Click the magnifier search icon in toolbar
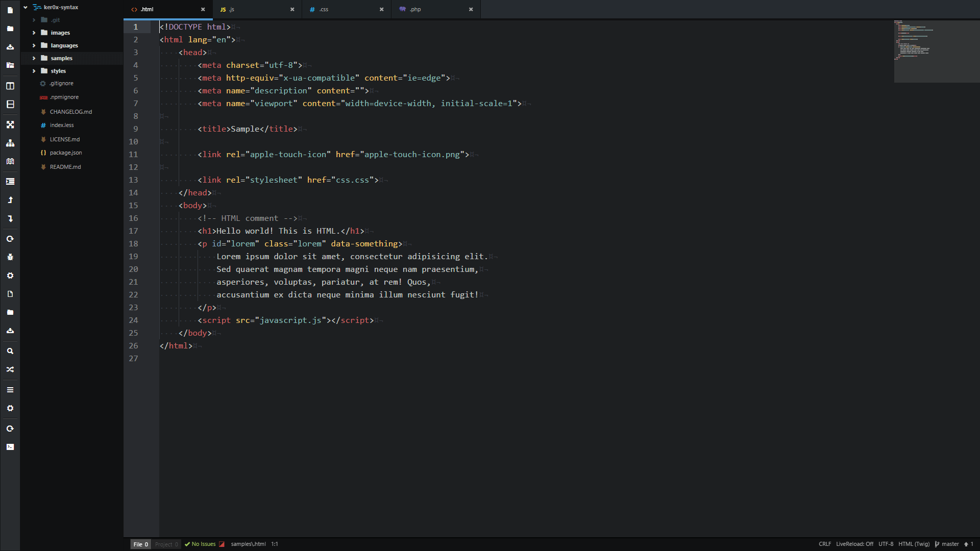 pyautogui.click(x=10, y=351)
